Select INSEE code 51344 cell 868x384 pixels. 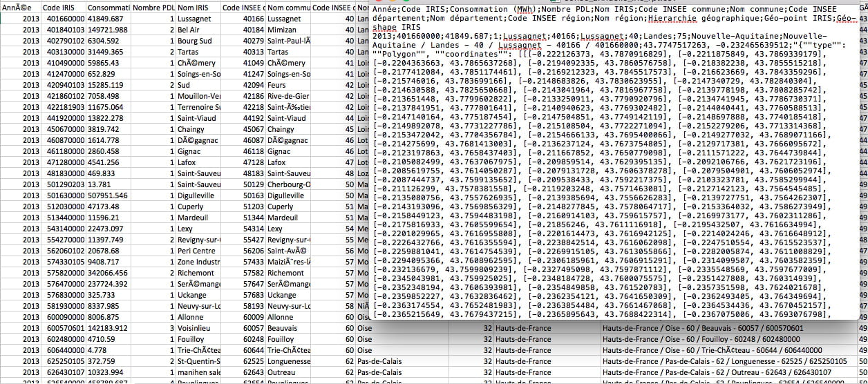[x=243, y=218]
